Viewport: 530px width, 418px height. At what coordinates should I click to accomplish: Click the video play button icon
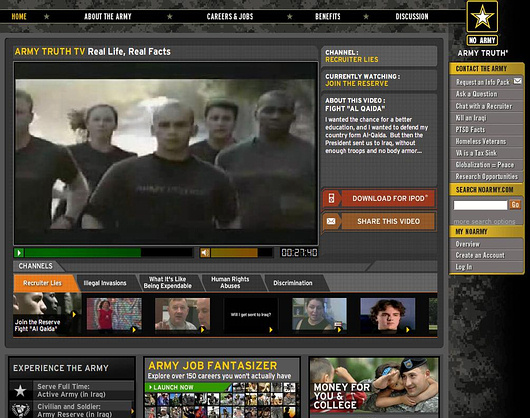19,252
